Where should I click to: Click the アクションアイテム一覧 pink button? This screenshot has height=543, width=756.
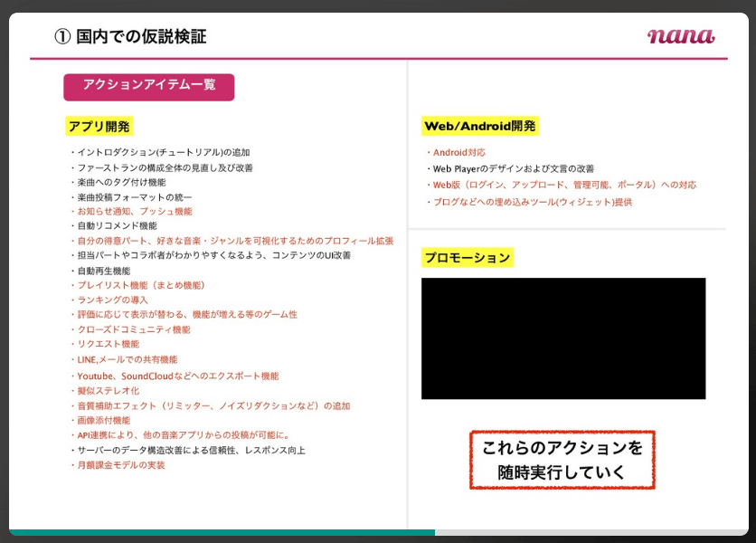[x=149, y=86]
